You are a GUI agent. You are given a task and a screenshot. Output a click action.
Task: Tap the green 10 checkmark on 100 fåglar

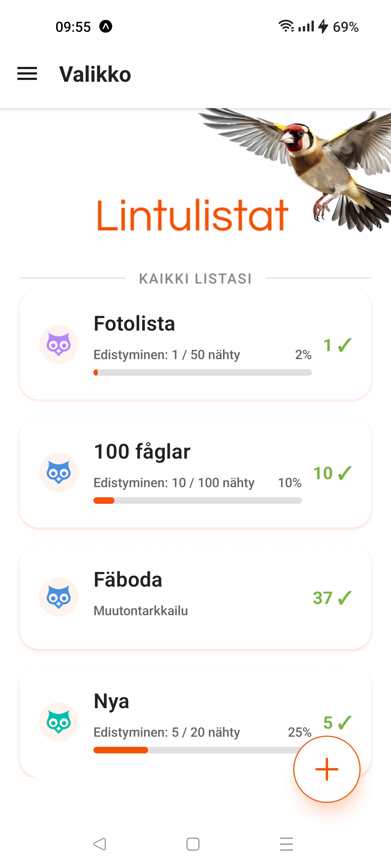pos(332,473)
